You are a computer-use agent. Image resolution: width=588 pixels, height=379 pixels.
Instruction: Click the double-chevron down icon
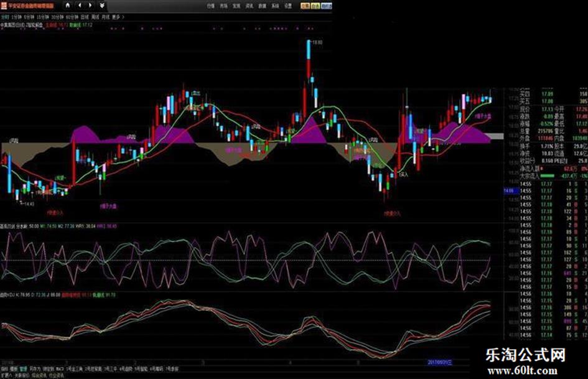[101, 5]
